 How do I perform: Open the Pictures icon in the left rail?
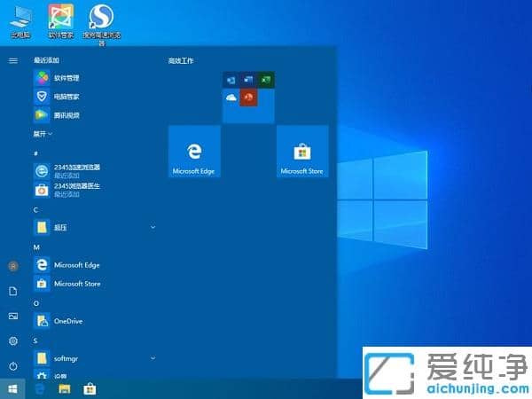tap(12, 316)
